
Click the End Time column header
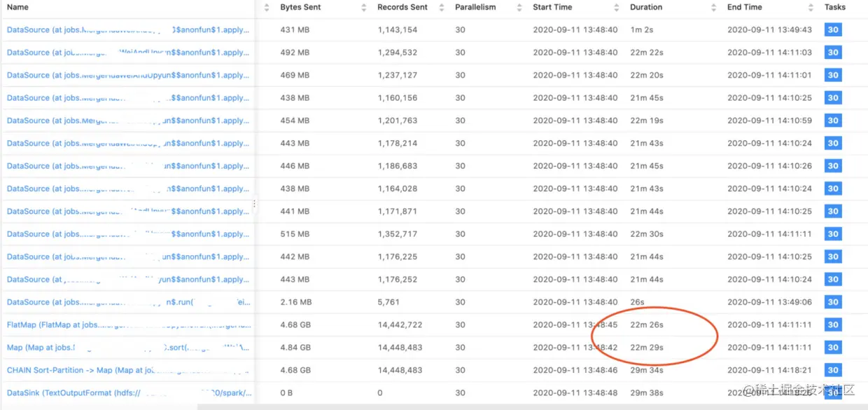click(745, 8)
